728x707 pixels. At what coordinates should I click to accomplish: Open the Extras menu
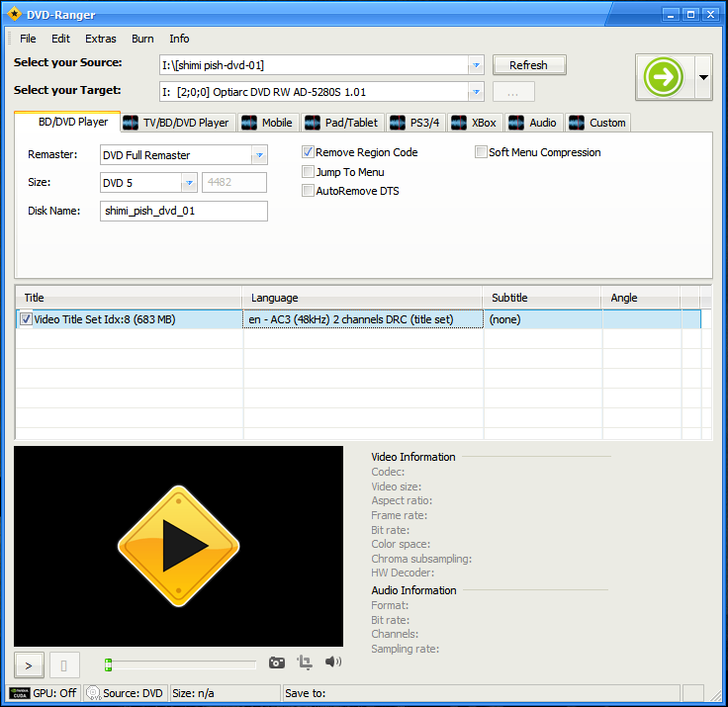pyautogui.click(x=101, y=39)
